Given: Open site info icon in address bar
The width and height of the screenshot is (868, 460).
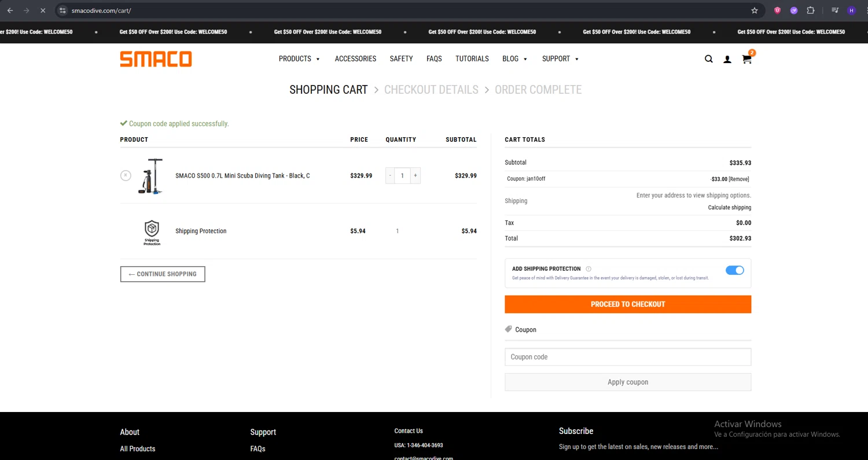Looking at the screenshot, I should [x=63, y=10].
